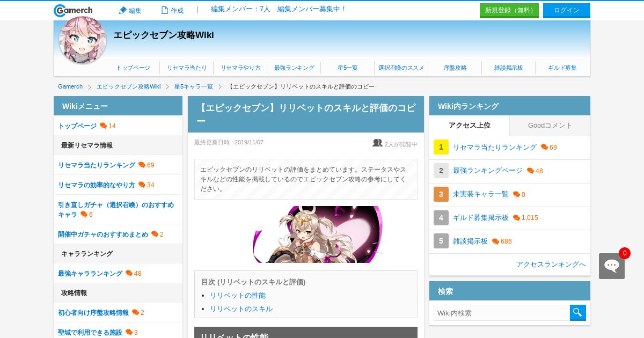Open アクセスランキングへ link
Image resolution: width=644 pixels, height=338 pixels.
coord(551,264)
